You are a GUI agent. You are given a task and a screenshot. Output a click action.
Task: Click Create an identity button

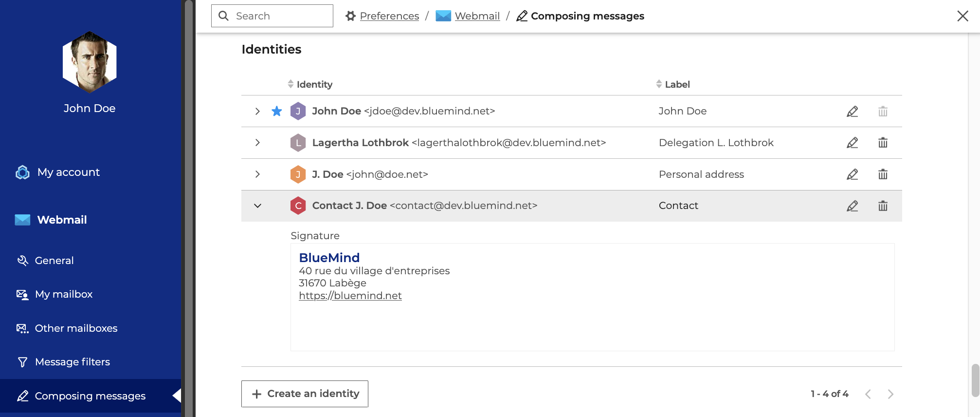point(305,394)
